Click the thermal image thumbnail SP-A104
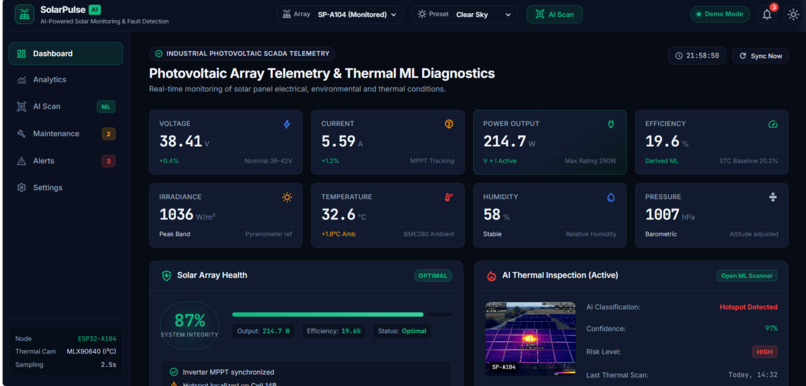The image size is (806, 386). (530, 338)
